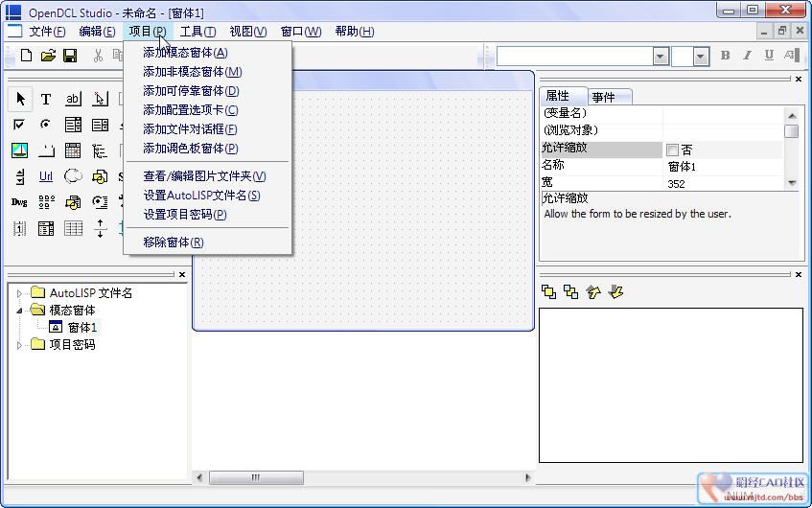Screen dimensions: 812x508
Task: Toggle underline formatting
Action: pyautogui.click(x=769, y=56)
